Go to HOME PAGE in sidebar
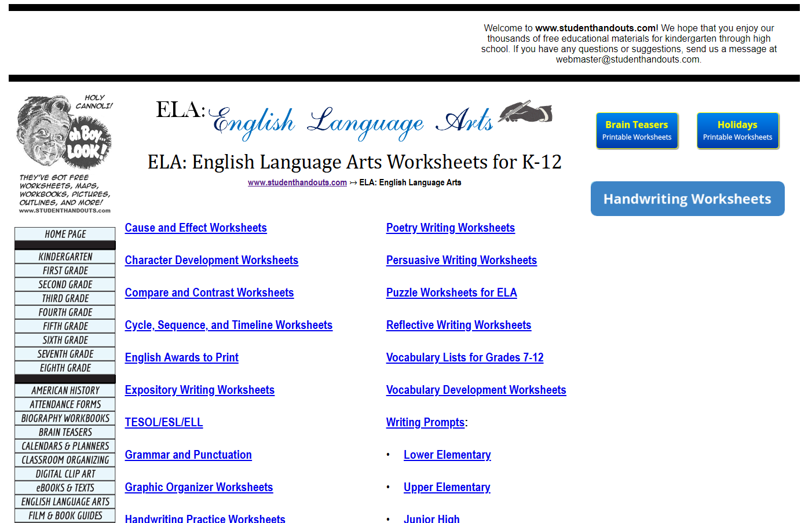The width and height of the screenshot is (812, 523). pos(65,234)
